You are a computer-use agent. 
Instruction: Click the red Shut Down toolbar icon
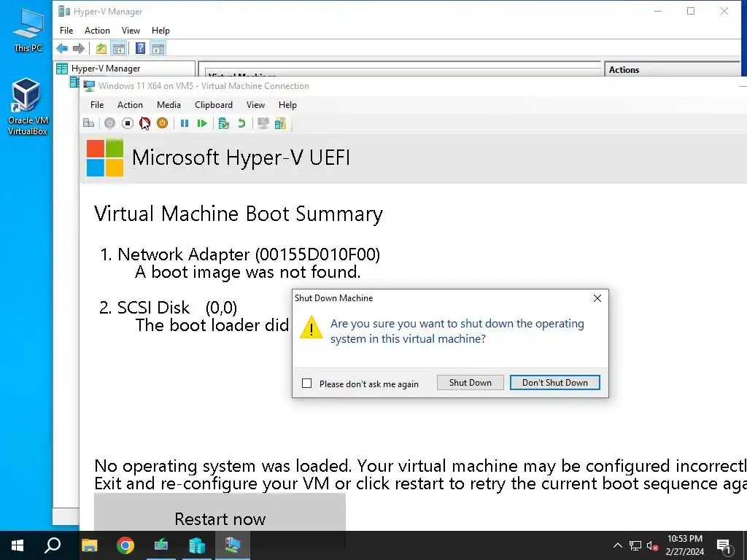point(145,123)
